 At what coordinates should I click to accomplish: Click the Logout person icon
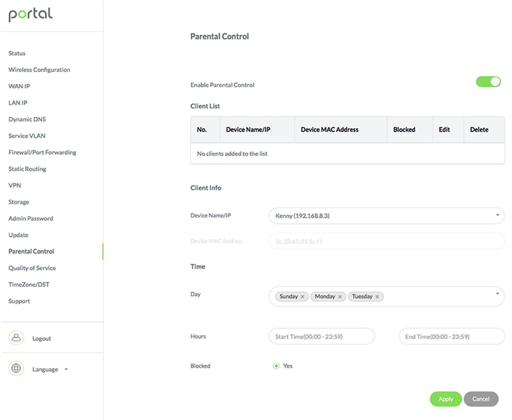click(16, 338)
